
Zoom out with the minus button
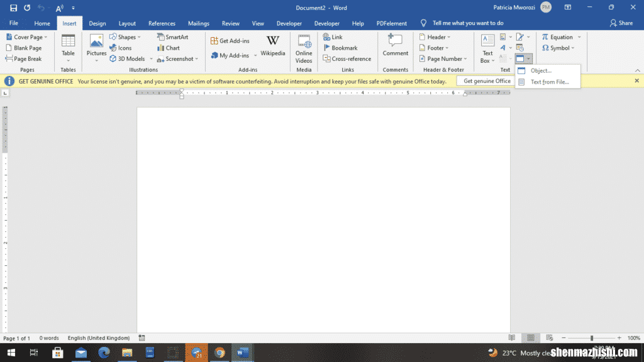click(x=563, y=337)
